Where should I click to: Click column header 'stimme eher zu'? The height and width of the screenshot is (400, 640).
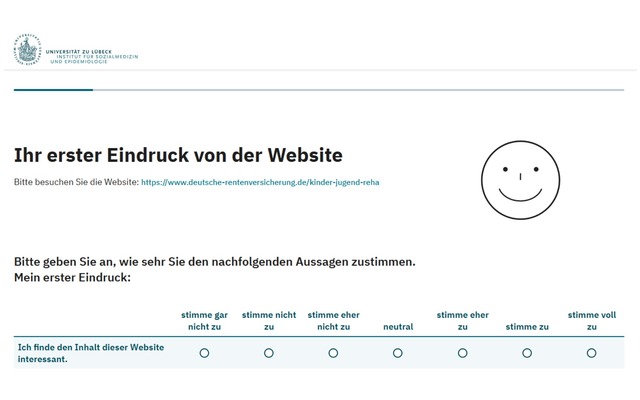point(462,321)
